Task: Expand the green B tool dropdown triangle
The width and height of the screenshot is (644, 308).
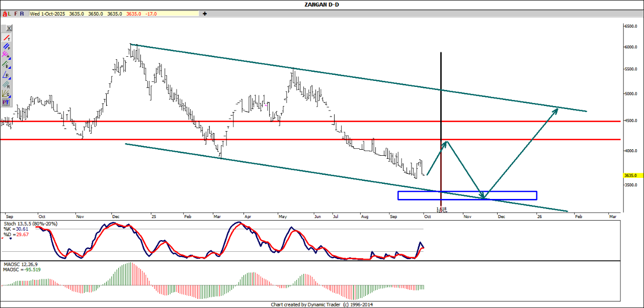Action: [10, 67]
